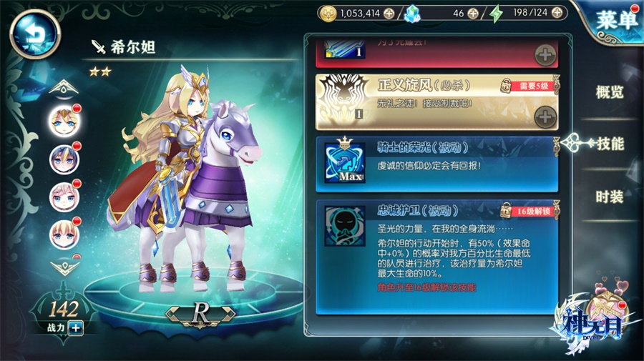Select the 技能 tab
Screen dimensions: 644x361
[x=610, y=144]
